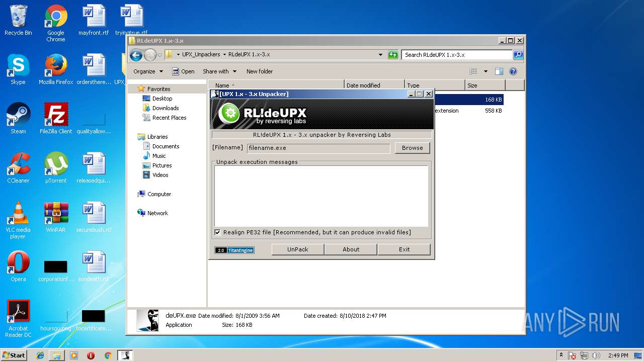Click Explorer Forward navigation arrow

tap(150, 55)
